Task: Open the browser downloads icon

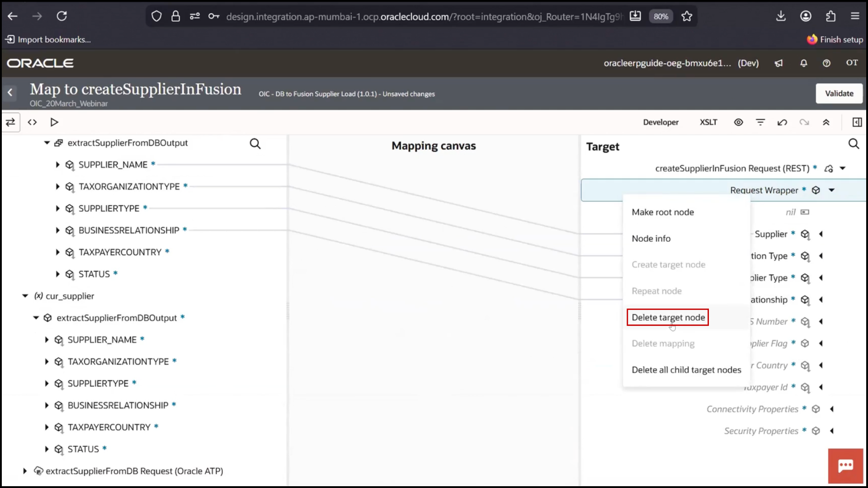Action: point(781,16)
